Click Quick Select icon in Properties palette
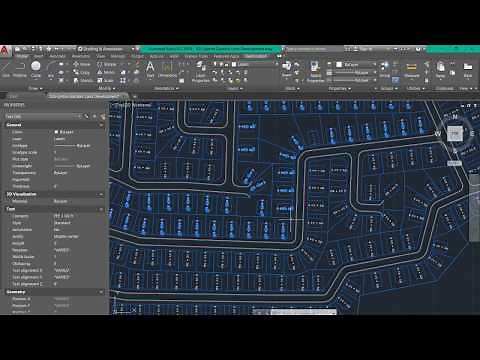Screen dimensions: 480x360 102,116
